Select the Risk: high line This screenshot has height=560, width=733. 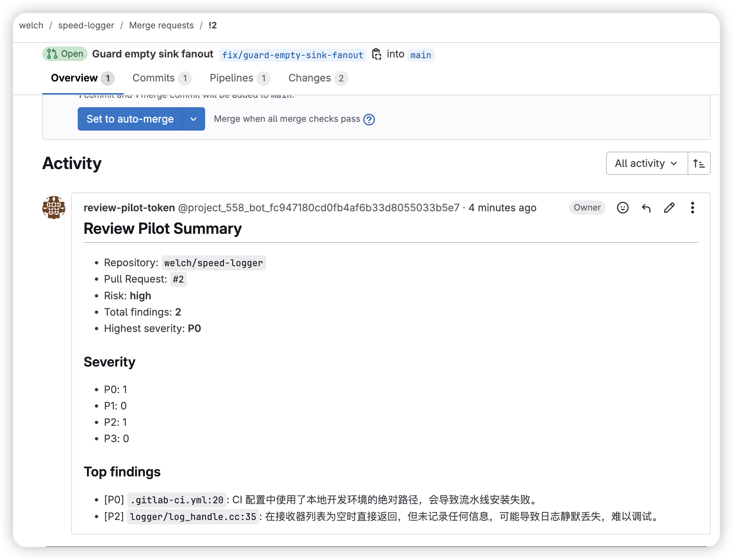(x=128, y=296)
